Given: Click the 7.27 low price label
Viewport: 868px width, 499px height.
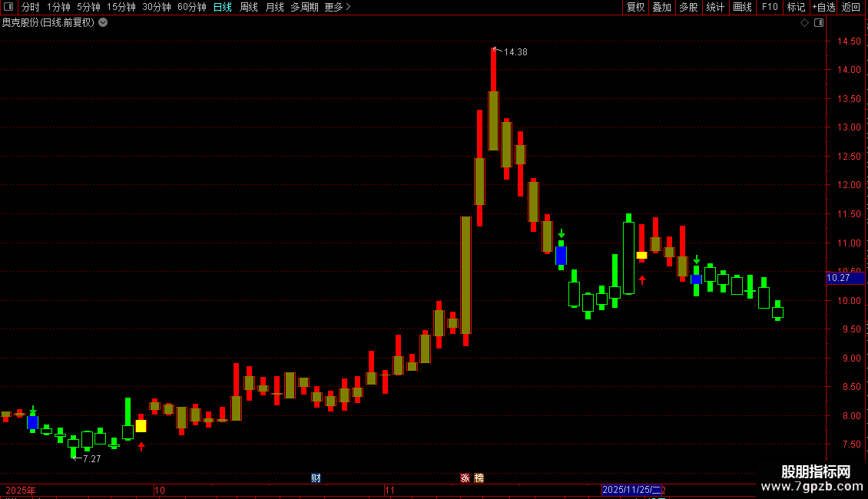Looking at the screenshot, I should click(92, 458).
